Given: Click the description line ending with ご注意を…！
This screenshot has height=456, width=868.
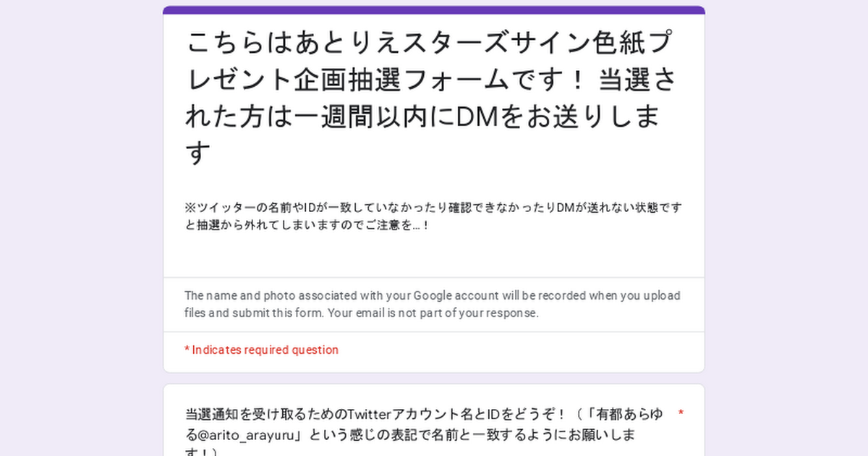Looking at the screenshot, I should coord(307,225).
